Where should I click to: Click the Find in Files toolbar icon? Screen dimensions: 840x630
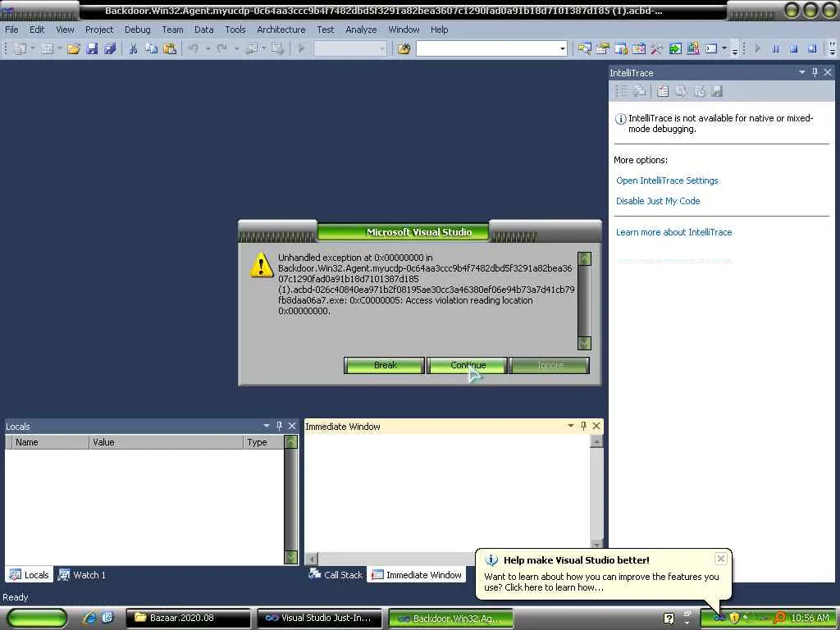pyautogui.click(x=404, y=48)
